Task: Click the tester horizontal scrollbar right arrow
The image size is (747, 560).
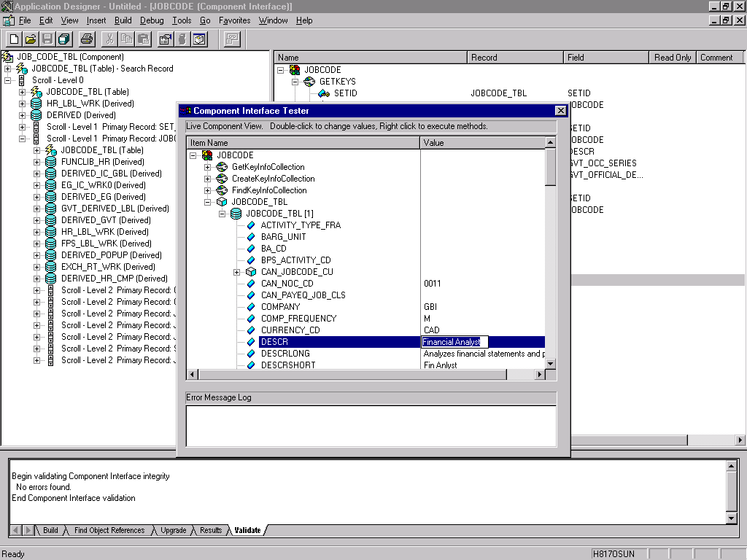Action: [x=539, y=375]
